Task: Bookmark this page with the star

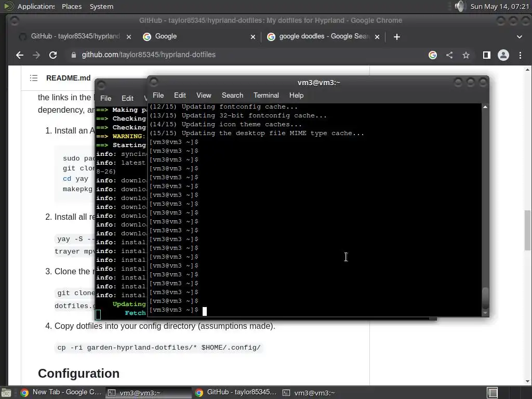Action: tap(466, 55)
